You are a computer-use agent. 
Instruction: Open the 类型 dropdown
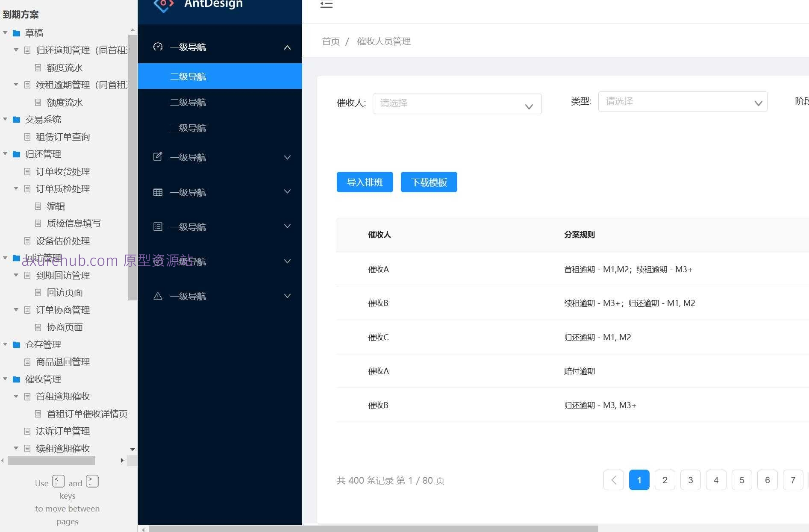click(682, 102)
